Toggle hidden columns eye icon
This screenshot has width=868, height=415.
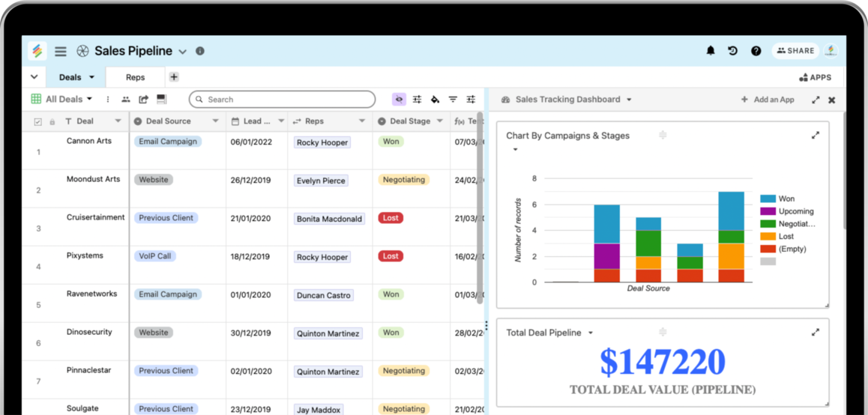click(399, 99)
